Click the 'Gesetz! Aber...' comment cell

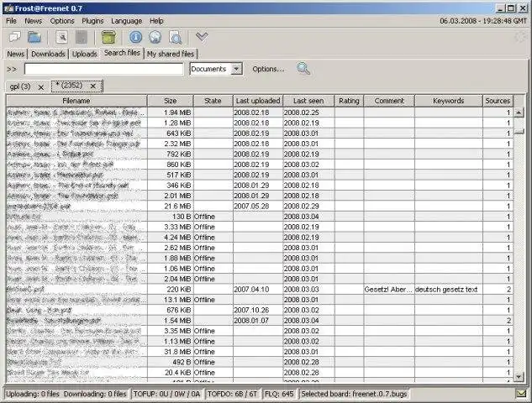click(389, 290)
